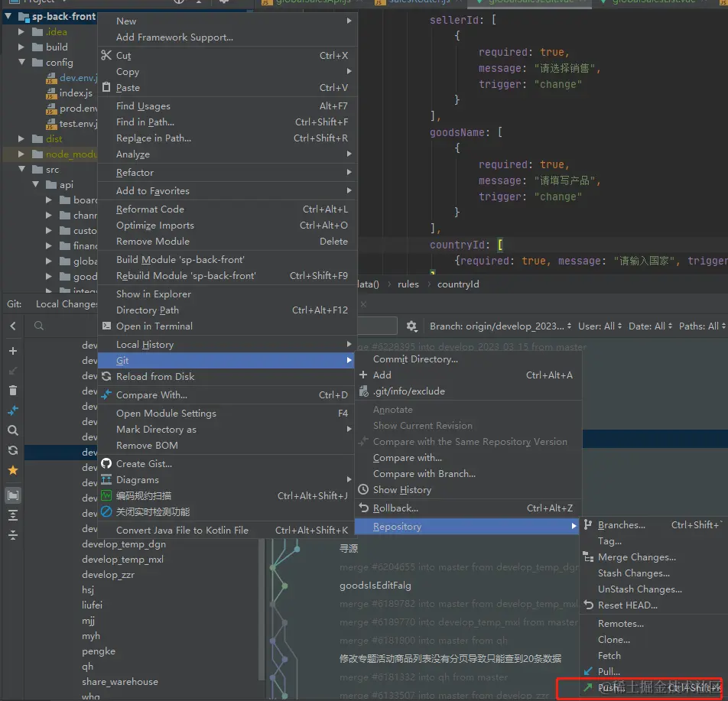This screenshot has height=701, width=728.
Task: Click the 编码规约扫描 icon
Action: click(106, 496)
